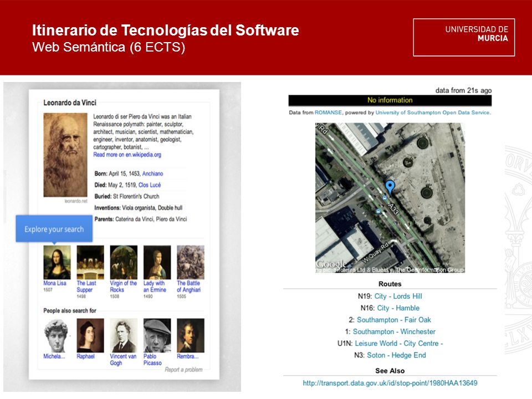Select The Last Supper thumbnail
This screenshot has width=532, height=399.
(90, 262)
